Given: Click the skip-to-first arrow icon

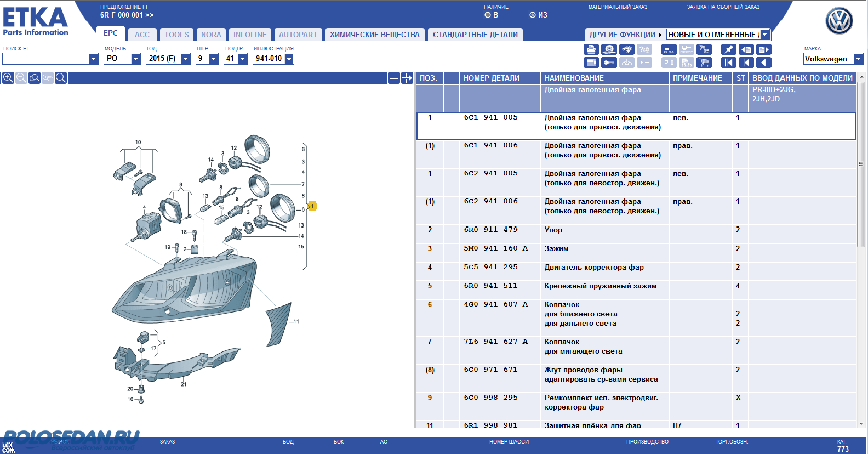Looking at the screenshot, I should pos(728,63).
